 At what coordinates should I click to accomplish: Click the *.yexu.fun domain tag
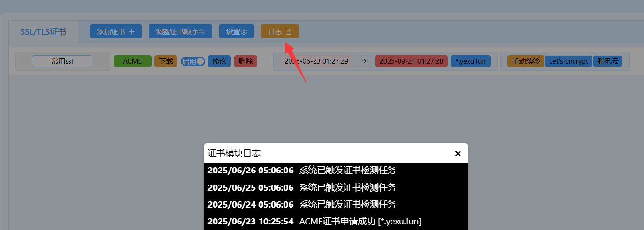pos(470,61)
